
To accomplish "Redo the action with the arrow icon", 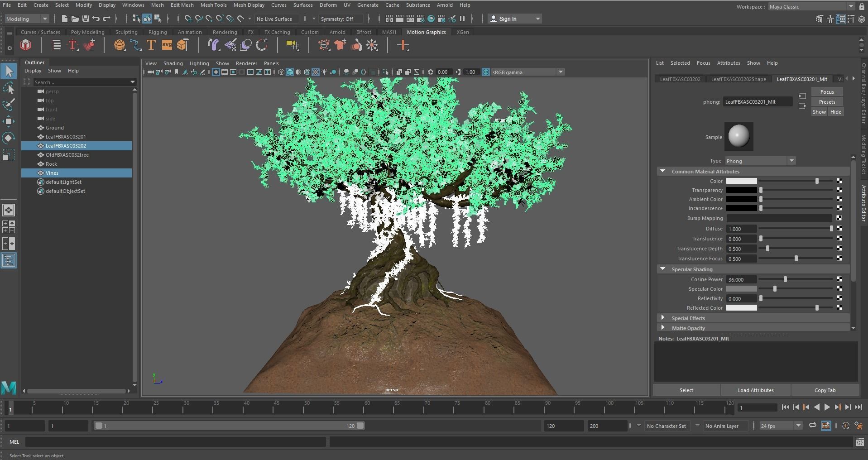I will 107,19.
